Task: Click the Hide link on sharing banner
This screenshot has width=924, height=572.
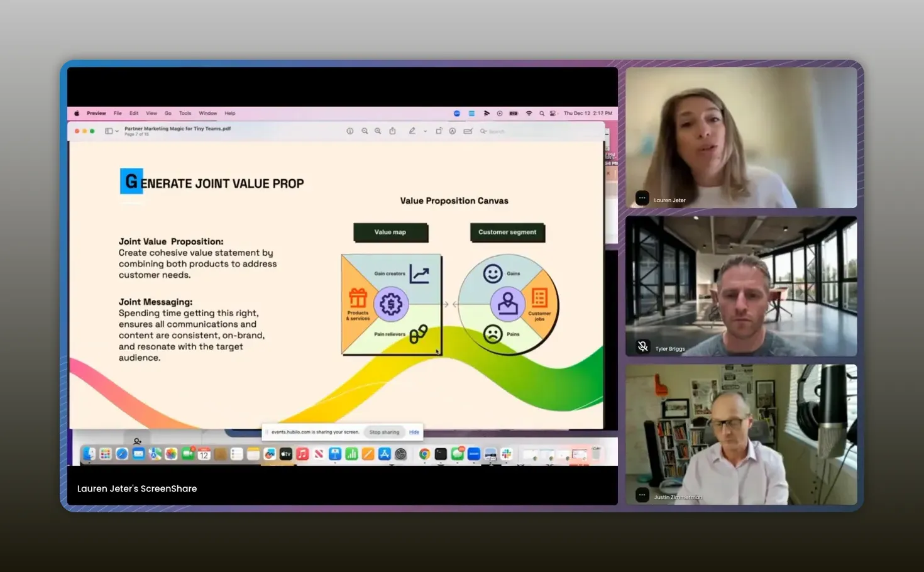Action: (x=414, y=432)
